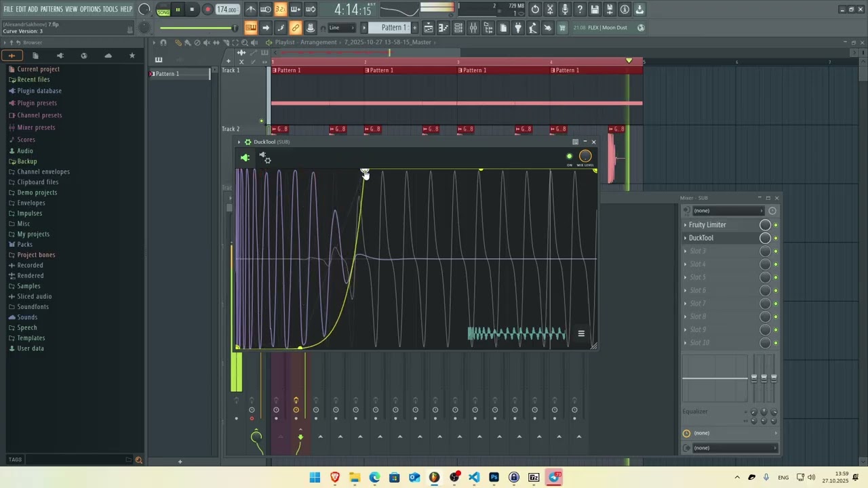
Task: Open the Photoshop icon on the taskbar
Action: click(x=494, y=478)
